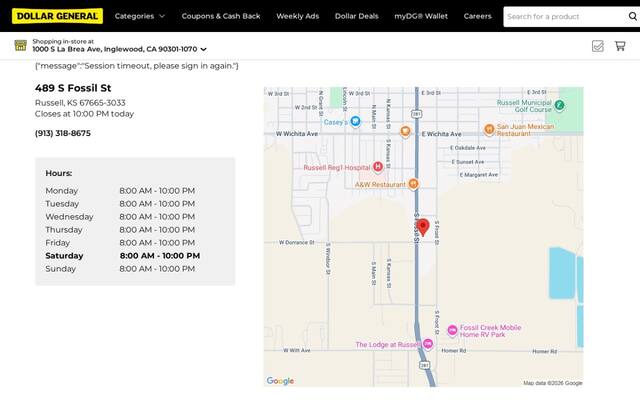Viewport: 640px width, 400px height.
Task: Click the Google logo on map
Action: [x=280, y=380]
